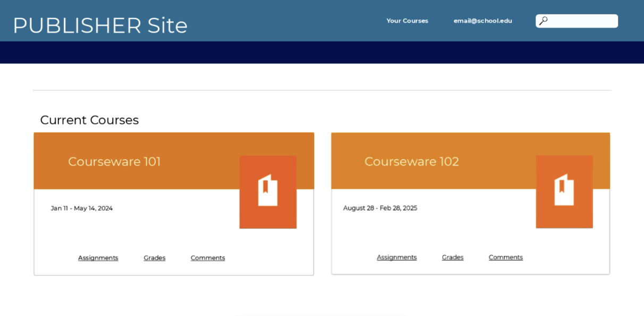Click the email@school.edu account menu
The height and width of the screenshot is (316, 644).
(482, 21)
